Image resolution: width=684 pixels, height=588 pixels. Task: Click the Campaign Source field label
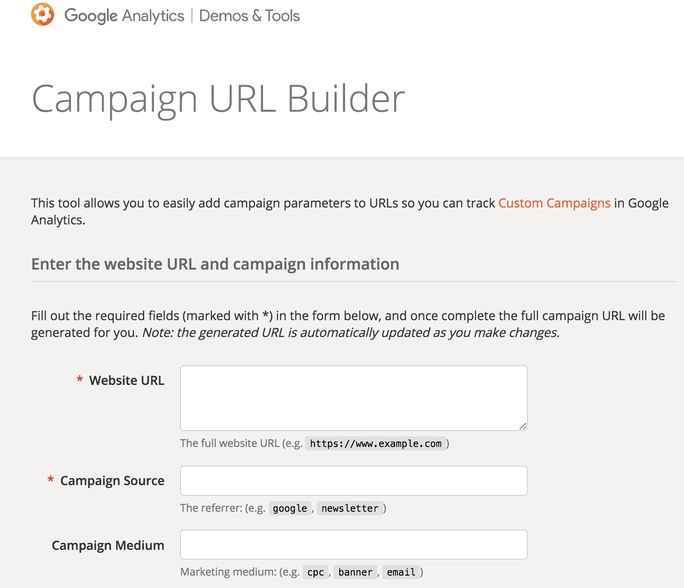pos(112,481)
